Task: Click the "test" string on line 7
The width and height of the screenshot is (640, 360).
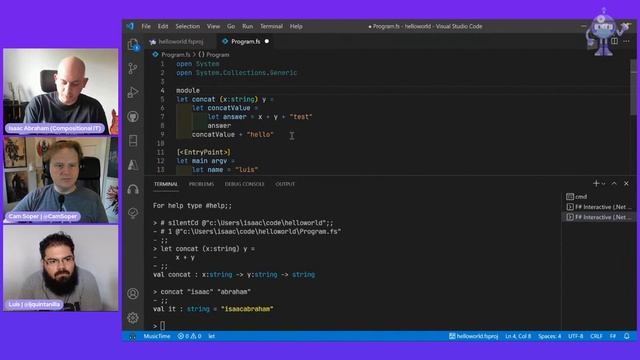Action: (x=301, y=117)
